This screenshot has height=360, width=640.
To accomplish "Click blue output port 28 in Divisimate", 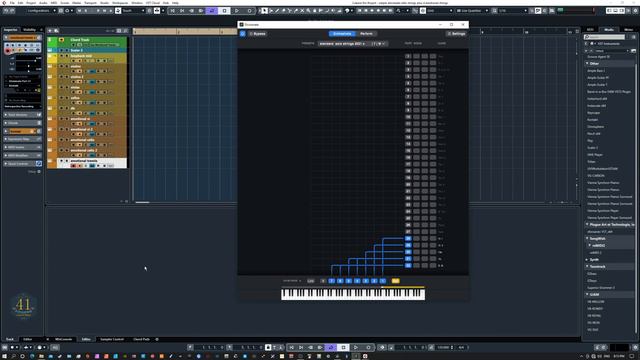I will click(408, 238).
